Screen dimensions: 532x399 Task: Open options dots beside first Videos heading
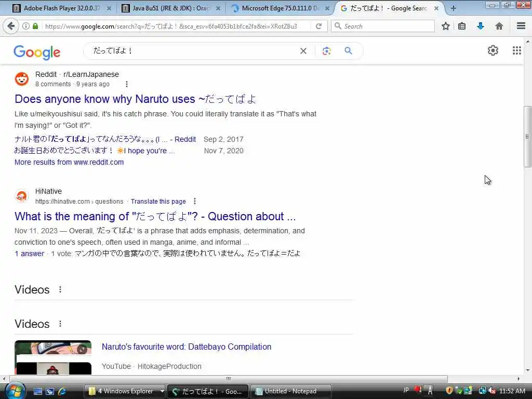(x=60, y=289)
